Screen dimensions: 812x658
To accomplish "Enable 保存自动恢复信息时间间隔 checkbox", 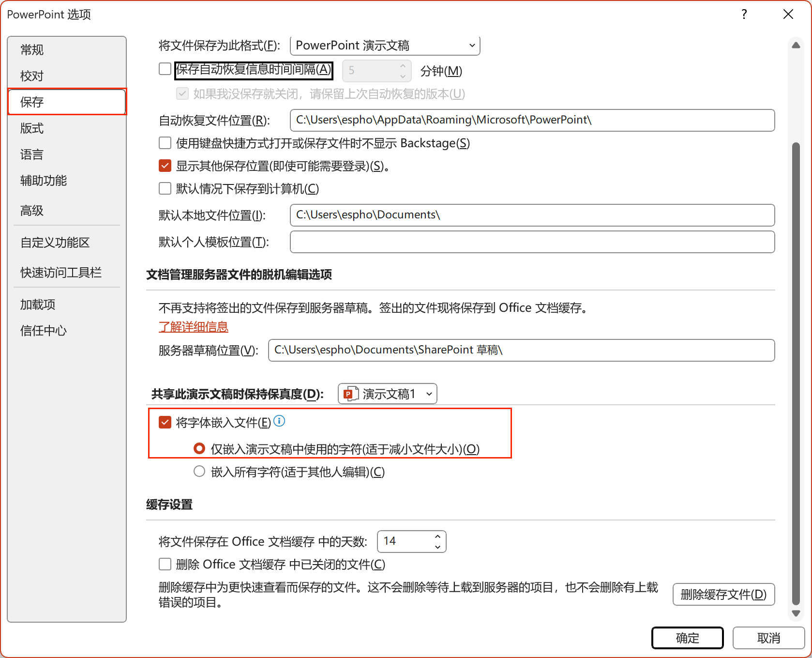I will (165, 69).
